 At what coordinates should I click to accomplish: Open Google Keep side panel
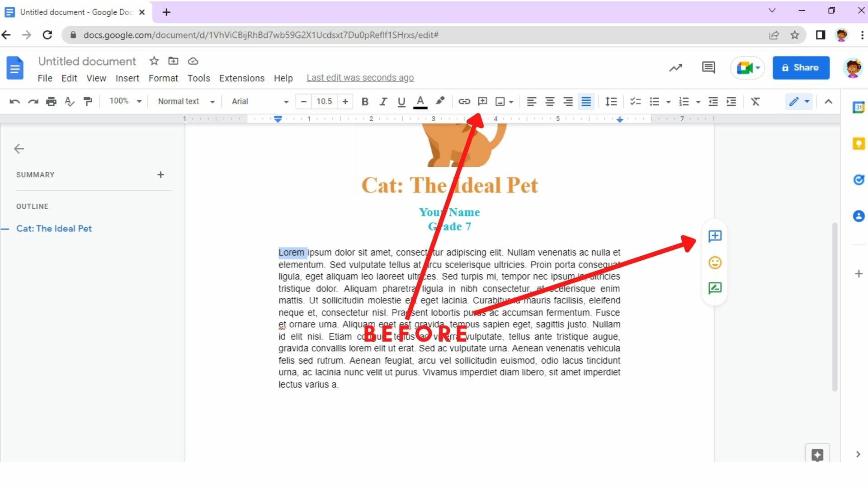(x=859, y=144)
